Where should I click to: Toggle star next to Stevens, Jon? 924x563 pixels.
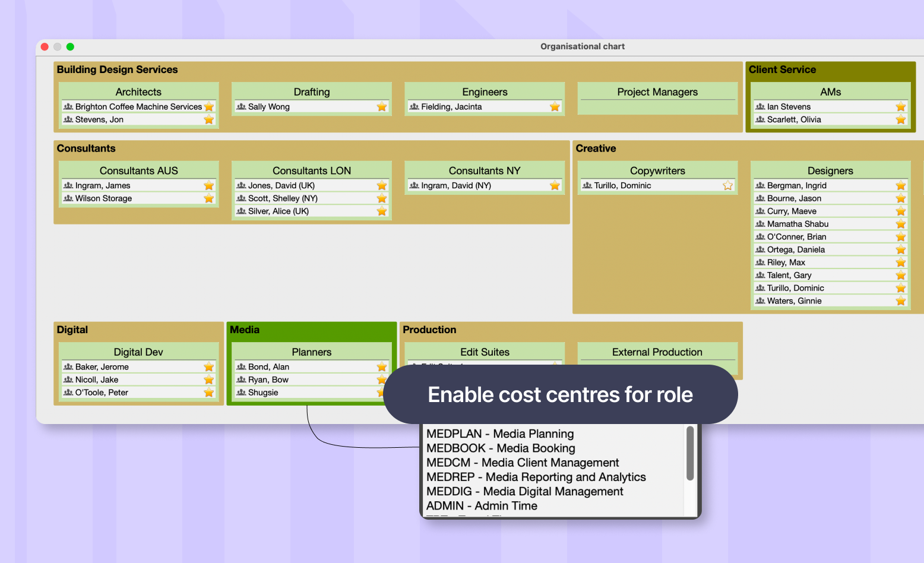pyautogui.click(x=209, y=120)
